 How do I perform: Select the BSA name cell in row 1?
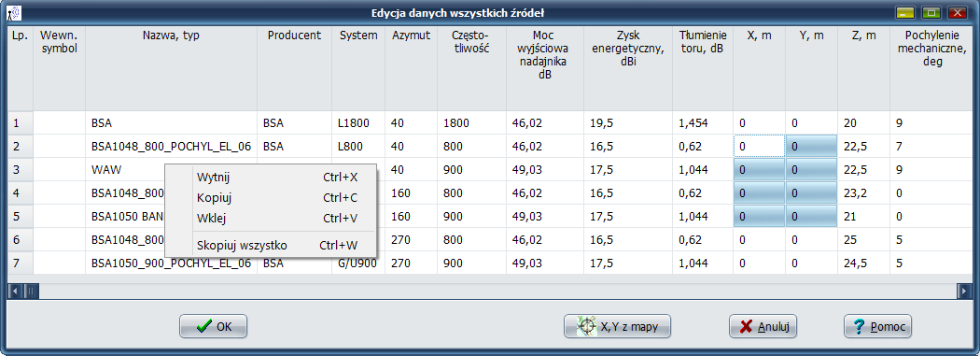(171, 123)
